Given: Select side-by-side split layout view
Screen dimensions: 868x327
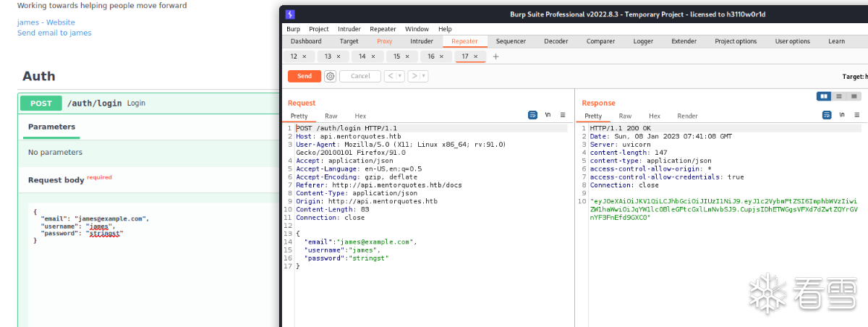Looking at the screenshot, I should point(823,95).
